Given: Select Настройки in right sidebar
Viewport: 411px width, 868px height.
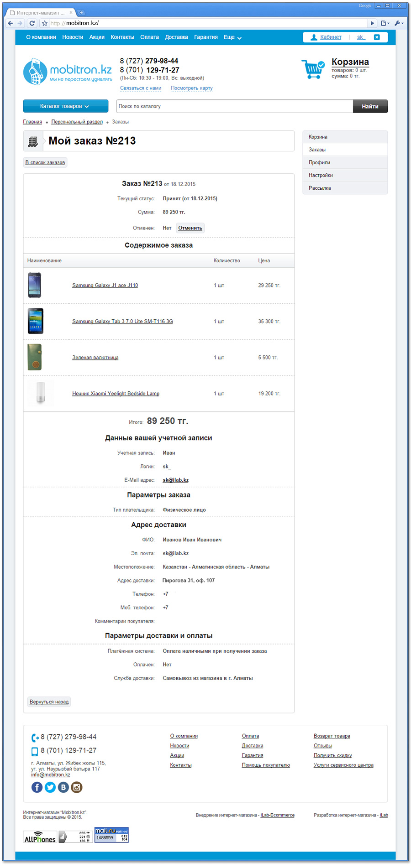Looking at the screenshot, I should 345,175.
